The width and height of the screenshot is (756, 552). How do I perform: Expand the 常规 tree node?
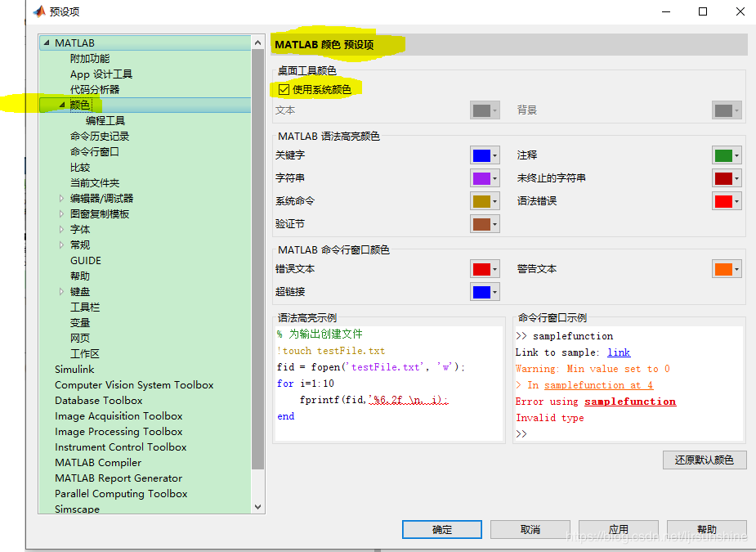[61, 245]
